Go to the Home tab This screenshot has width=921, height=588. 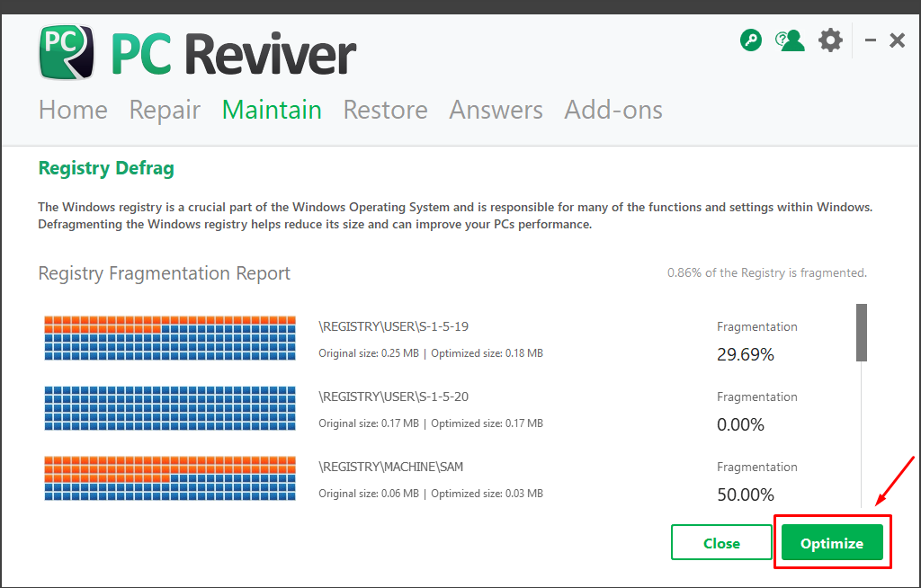coord(74,110)
